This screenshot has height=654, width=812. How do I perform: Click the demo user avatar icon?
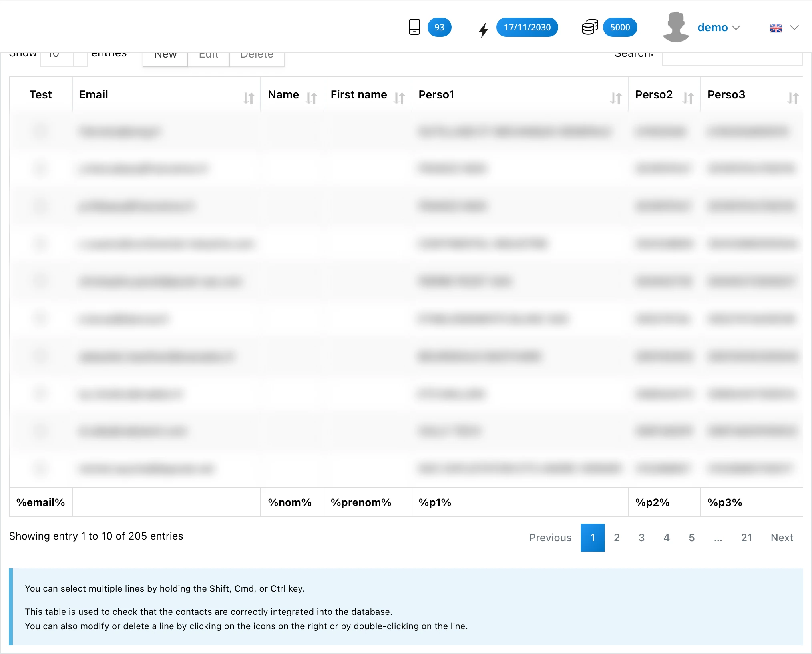click(675, 27)
